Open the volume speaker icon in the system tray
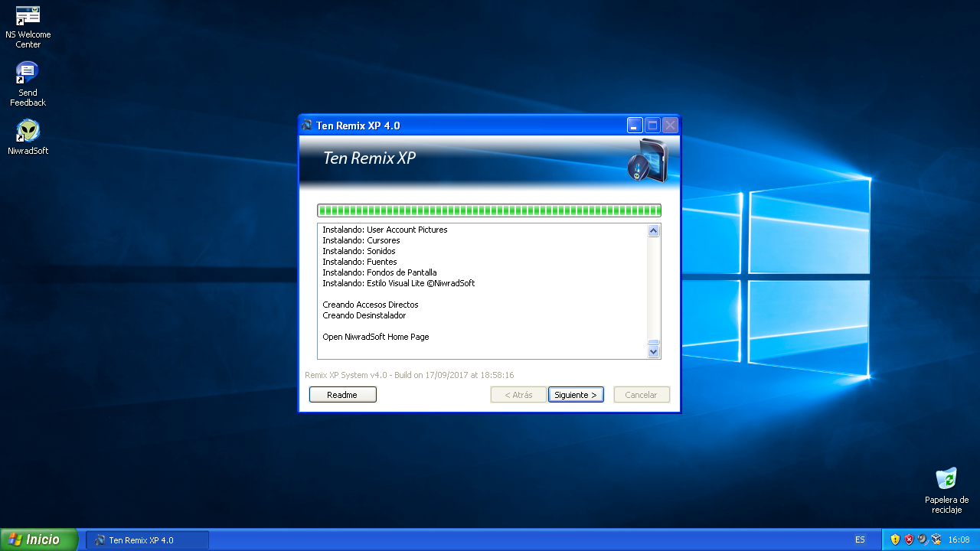Screen dimensions: 980x551 point(921,539)
